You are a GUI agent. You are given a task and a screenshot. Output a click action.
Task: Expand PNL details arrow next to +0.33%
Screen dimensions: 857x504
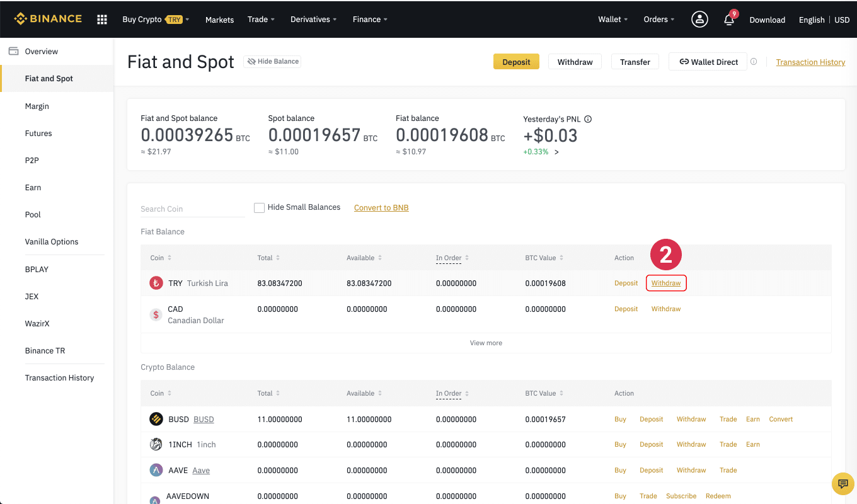tap(556, 152)
